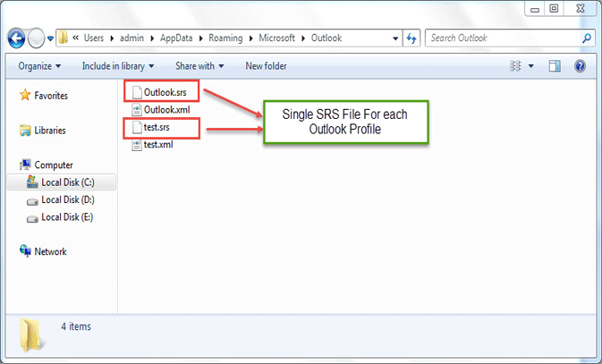Screen dimensions: 602x364
Task: Open the view options dropdown arrow
Action: (x=531, y=66)
